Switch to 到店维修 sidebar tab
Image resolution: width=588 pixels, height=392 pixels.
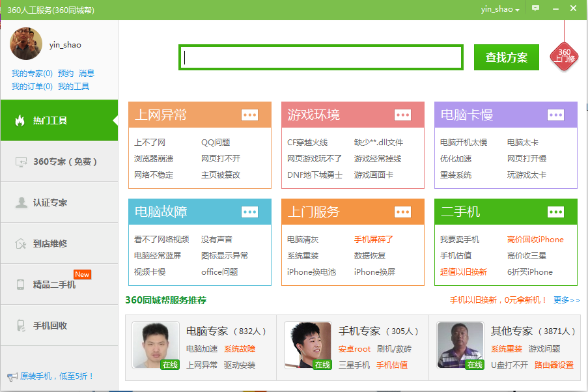pos(59,244)
